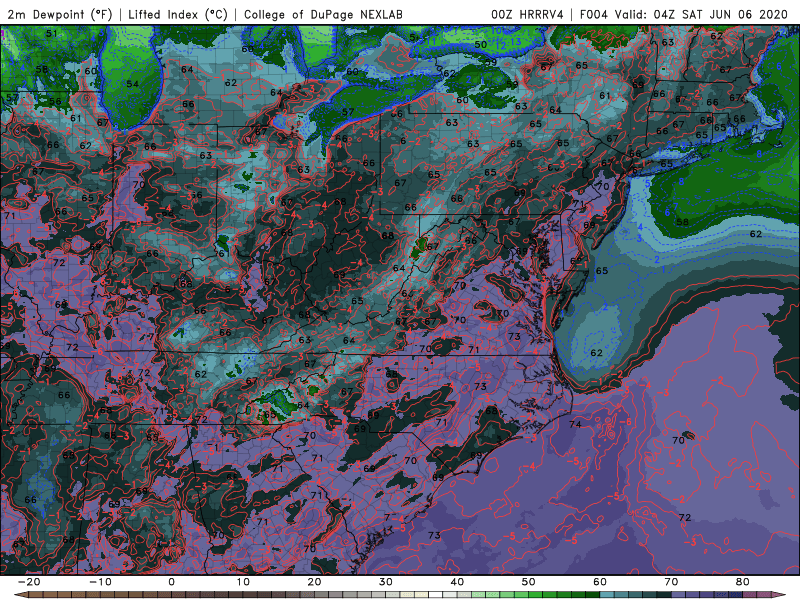800x600 pixels.
Task: Click the "40" color scale label
Action: pos(457,582)
